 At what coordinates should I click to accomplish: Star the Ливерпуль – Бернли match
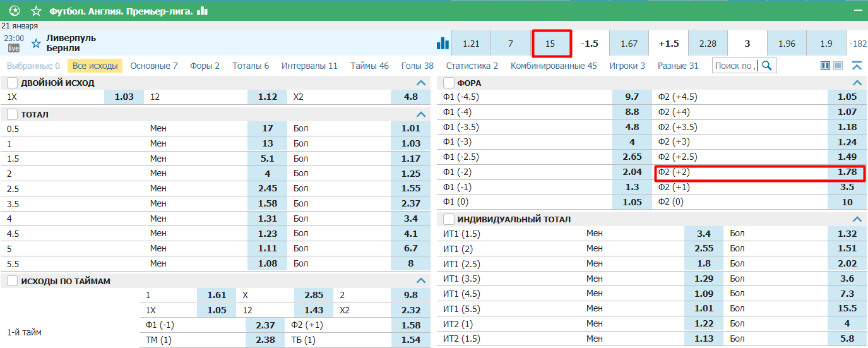(x=36, y=43)
